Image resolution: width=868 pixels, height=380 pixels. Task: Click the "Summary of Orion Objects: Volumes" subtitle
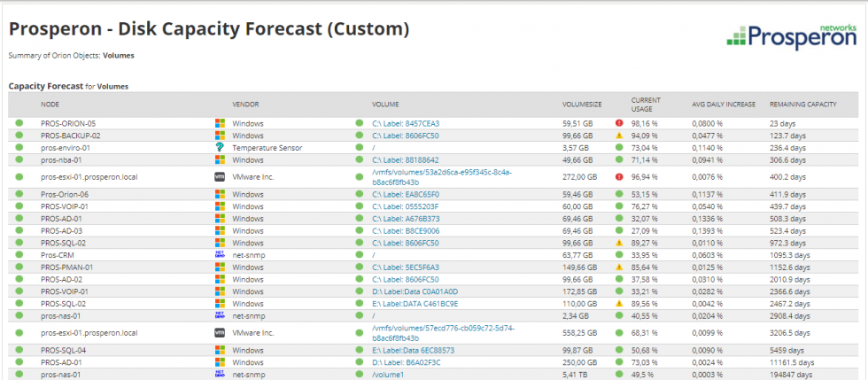tap(72, 56)
